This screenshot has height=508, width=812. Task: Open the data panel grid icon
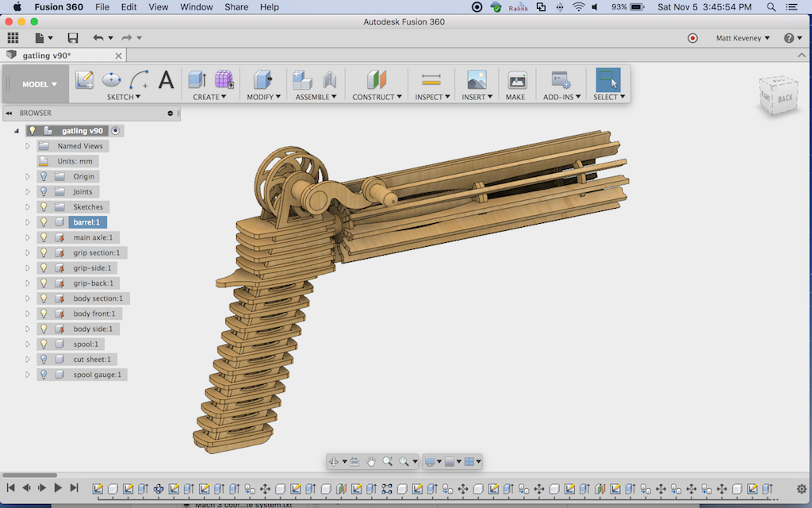coord(13,38)
